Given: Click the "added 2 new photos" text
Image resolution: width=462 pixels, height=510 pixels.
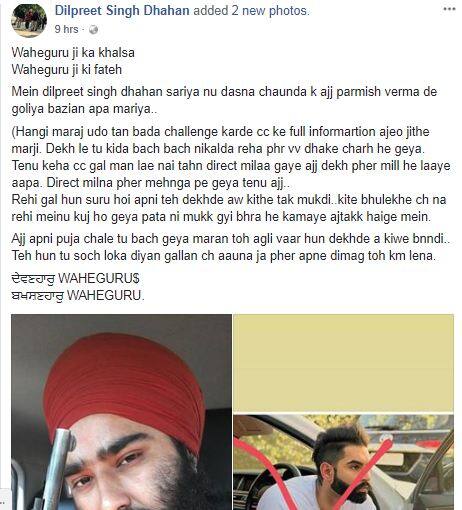Looking at the screenshot, I should click(x=251, y=11).
